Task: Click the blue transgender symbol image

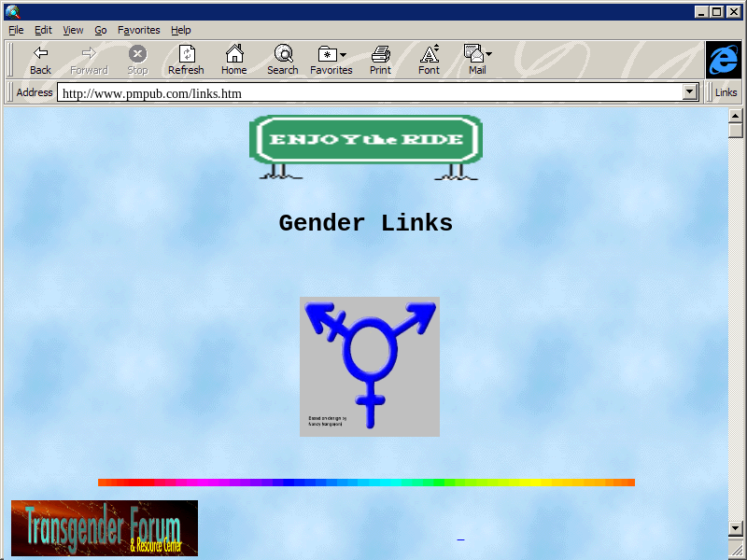Action: [x=370, y=366]
